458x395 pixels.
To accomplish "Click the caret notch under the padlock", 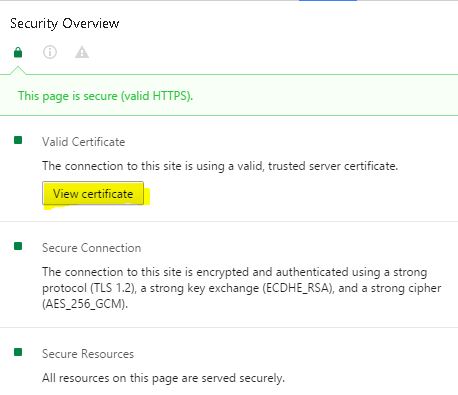I will [x=18, y=70].
